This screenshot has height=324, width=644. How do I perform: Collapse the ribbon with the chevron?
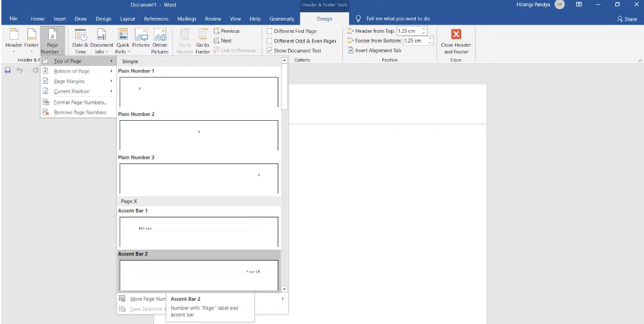[x=640, y=60]
